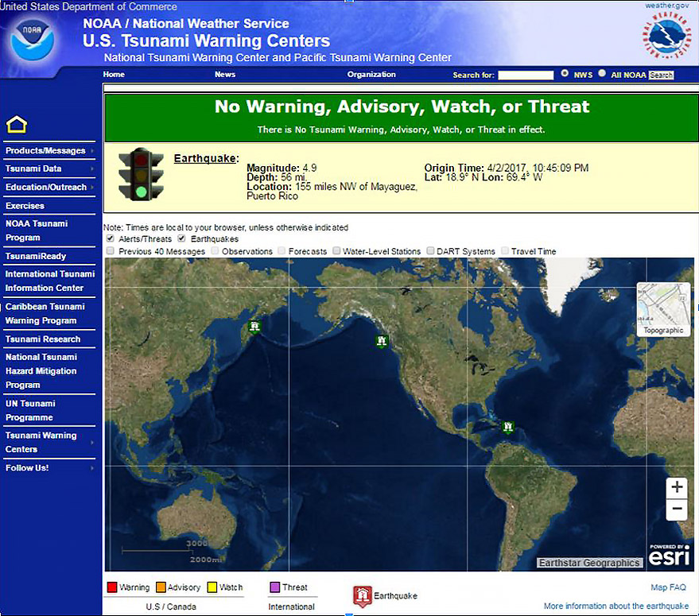699x616 pixels.
Task: Click the Search button
Action: 661,75
